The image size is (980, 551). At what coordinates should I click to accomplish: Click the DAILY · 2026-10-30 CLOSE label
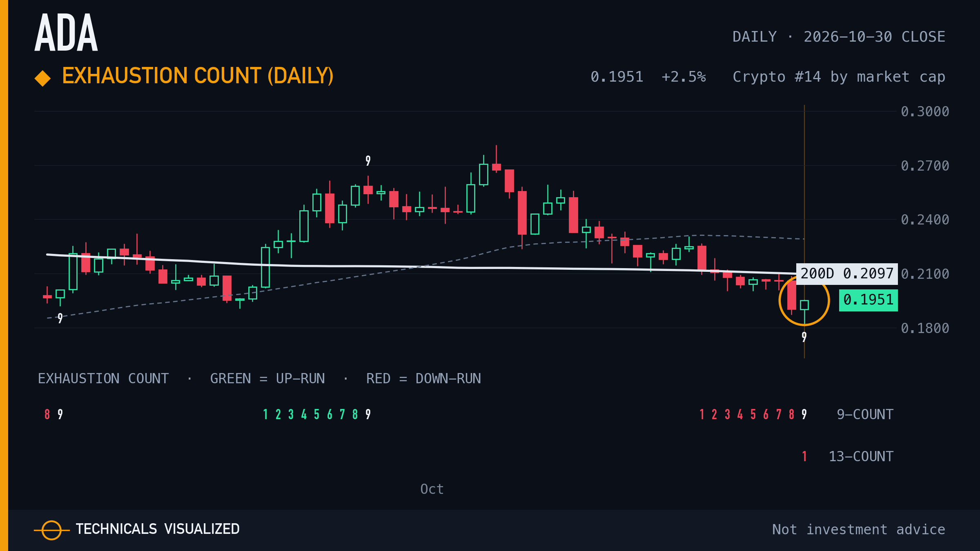839,37
